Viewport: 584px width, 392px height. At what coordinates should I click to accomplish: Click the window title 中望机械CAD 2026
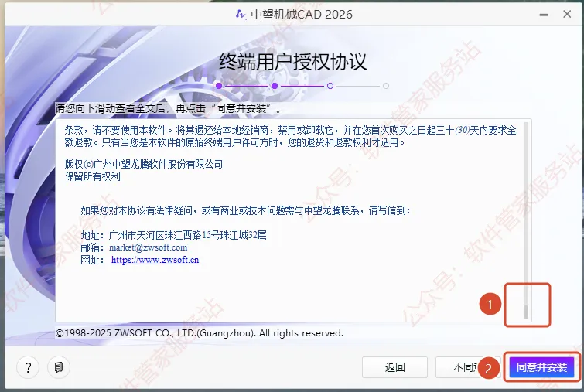pos(302,14)
